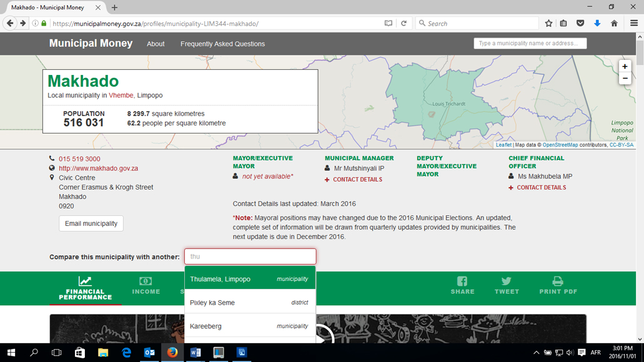Click the browser URL address bar
Screen dimensions: 644x362
click(215, 23)
